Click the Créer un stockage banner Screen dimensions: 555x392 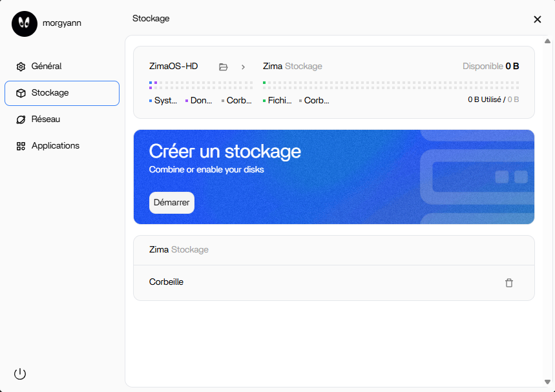tap(334, 177)
